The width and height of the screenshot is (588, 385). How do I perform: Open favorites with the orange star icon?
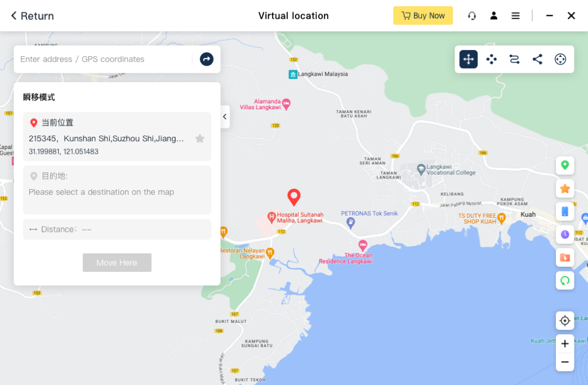coord(565,189)
